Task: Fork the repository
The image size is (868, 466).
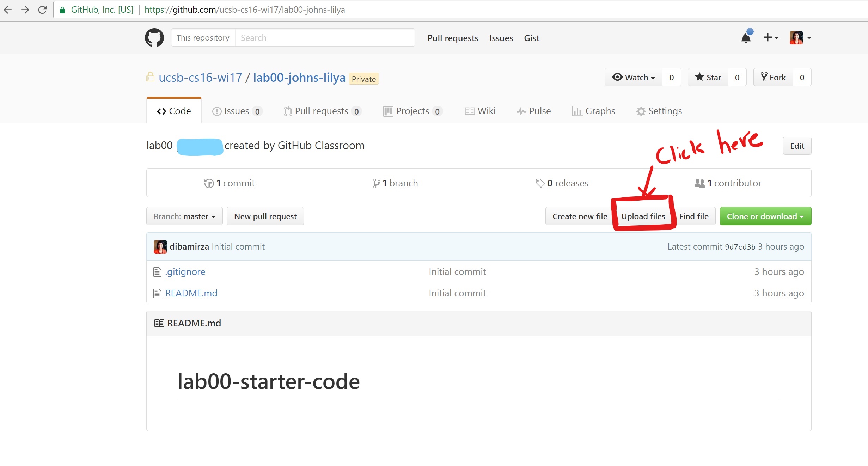Action: pyautogui.click(x=773, y=77)
